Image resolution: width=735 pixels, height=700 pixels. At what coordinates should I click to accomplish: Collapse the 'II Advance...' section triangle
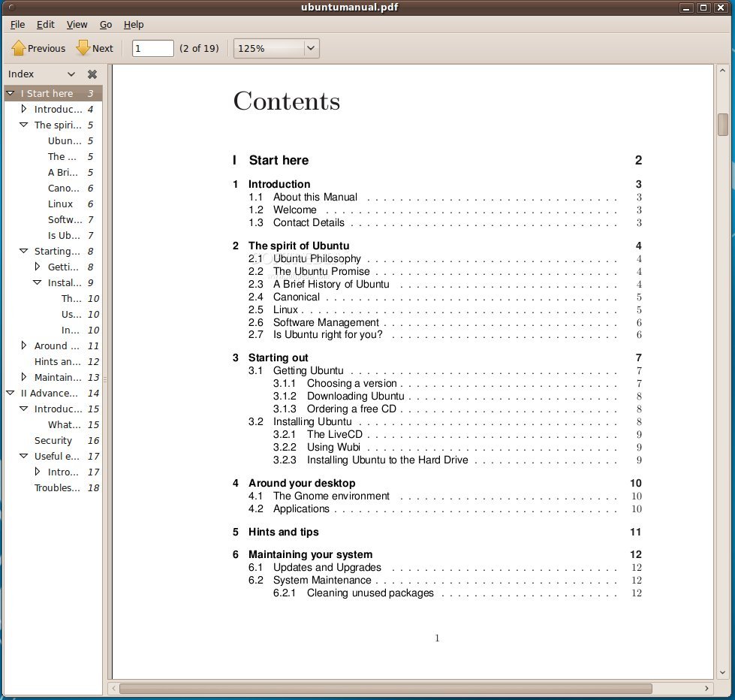click(10, 393)
